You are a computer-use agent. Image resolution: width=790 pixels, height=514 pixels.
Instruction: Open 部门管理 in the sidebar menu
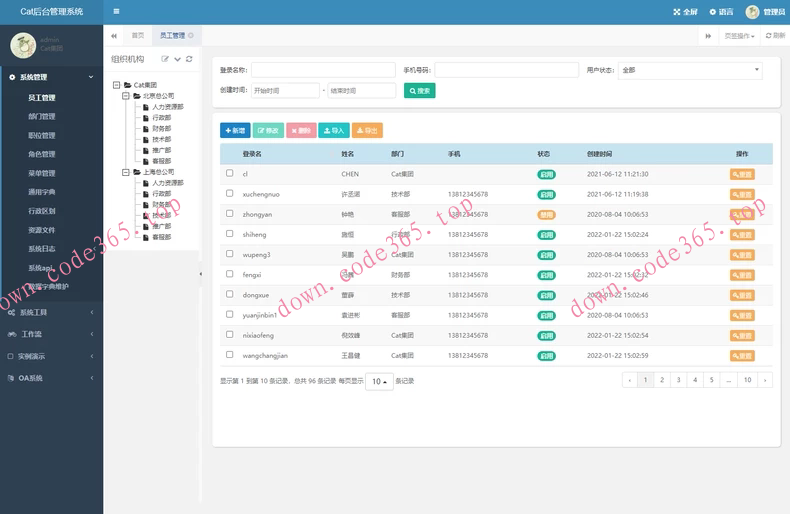pyautogui.click(x=42, y=117)
